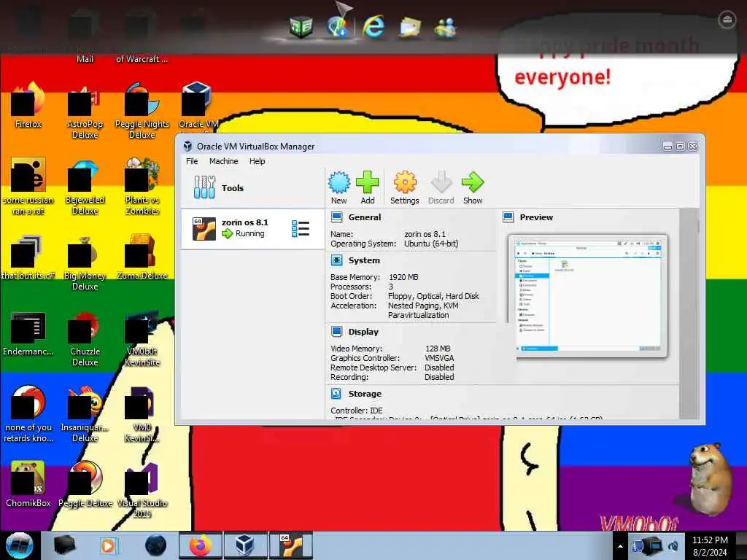Click the Display section header

click(x=363, y=332)
